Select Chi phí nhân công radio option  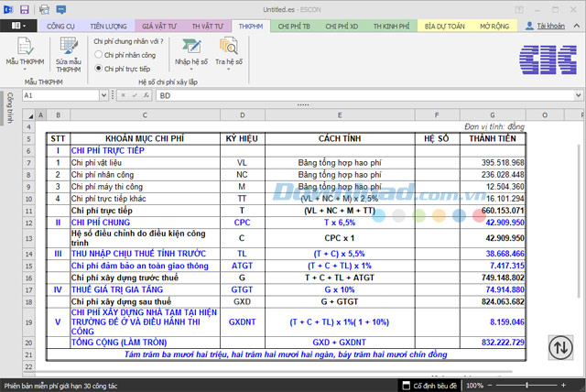point(99,55)
